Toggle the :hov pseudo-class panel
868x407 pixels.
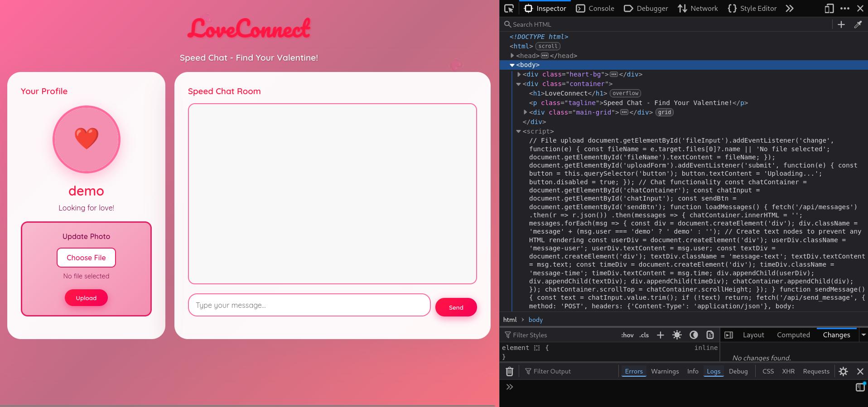click(627, 335)
